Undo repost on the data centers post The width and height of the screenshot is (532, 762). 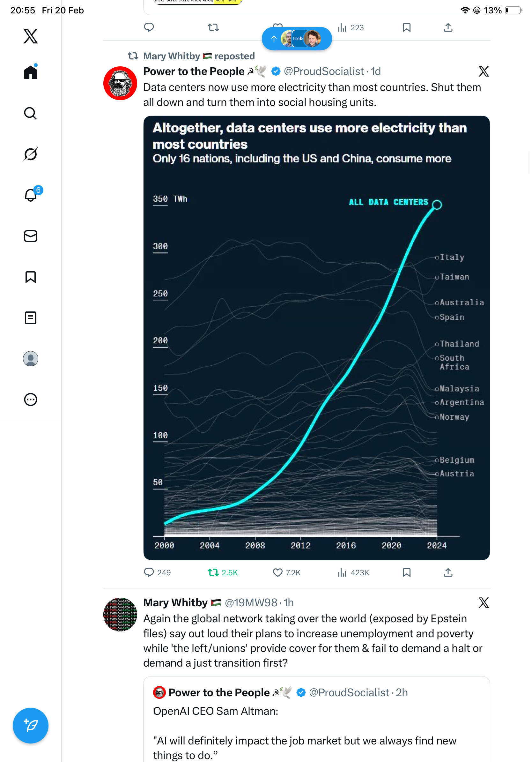(x=213, y=572)
